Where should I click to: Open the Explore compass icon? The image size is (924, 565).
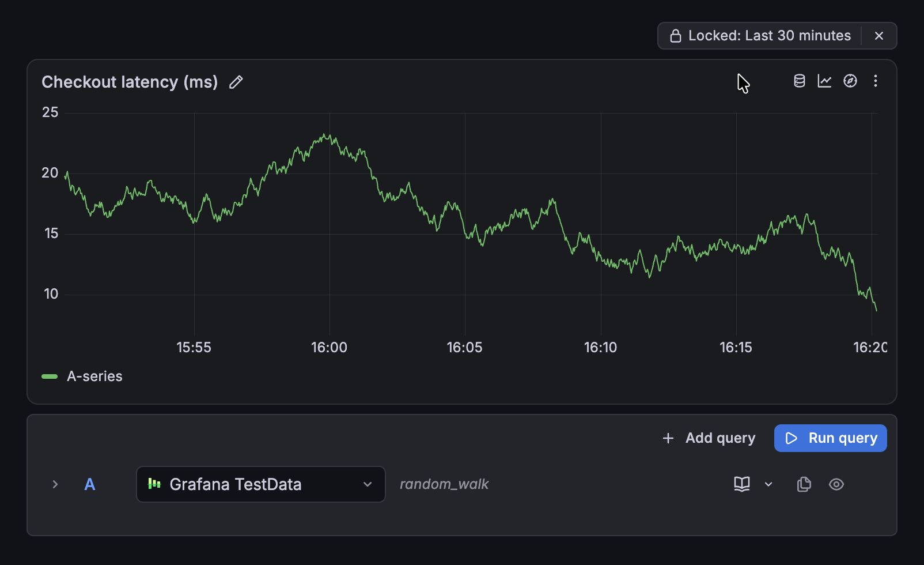pos(850,81)
